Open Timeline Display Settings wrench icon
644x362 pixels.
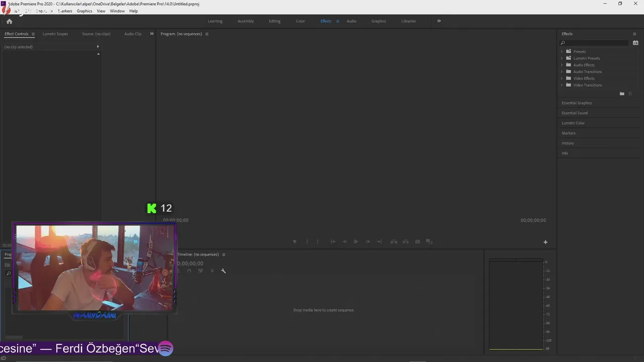[x=223, y=271]
